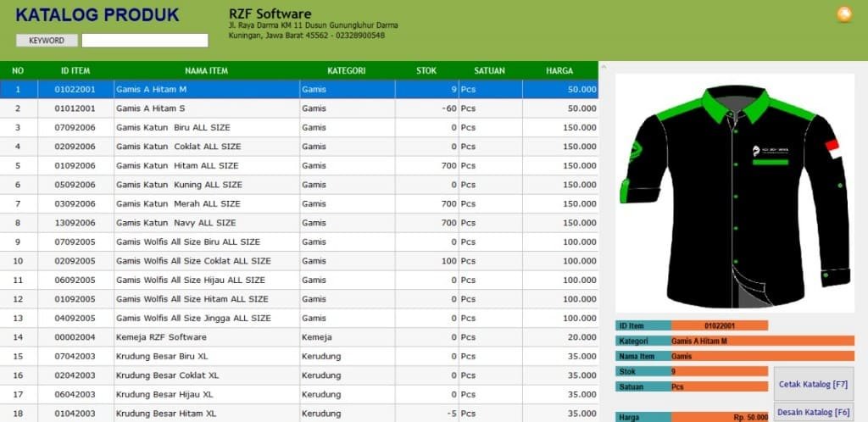Select Krudung Besar Coklat XL row
Screen dimensions: 868x422
(x=299, y=375)
